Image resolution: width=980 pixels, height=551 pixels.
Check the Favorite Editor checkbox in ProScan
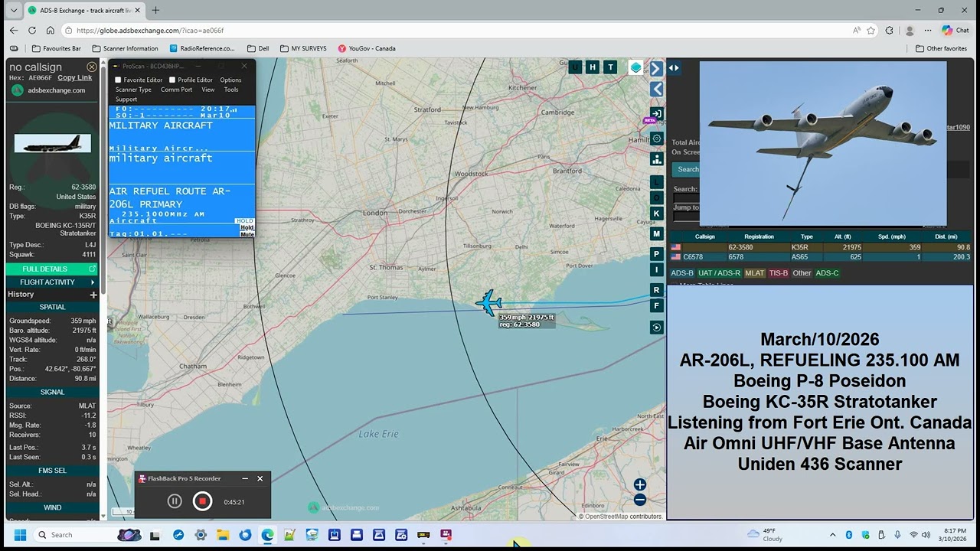coord(118,80)
